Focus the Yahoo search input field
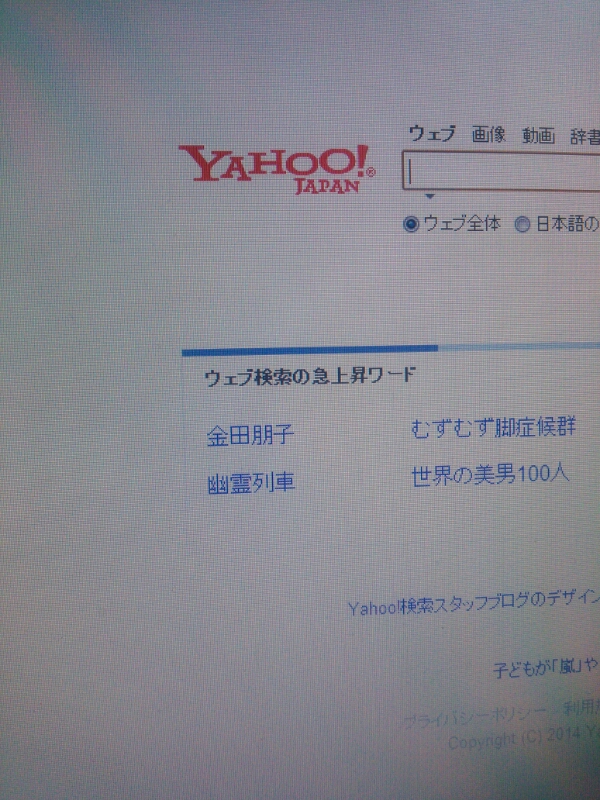 [x=502, y=171]
